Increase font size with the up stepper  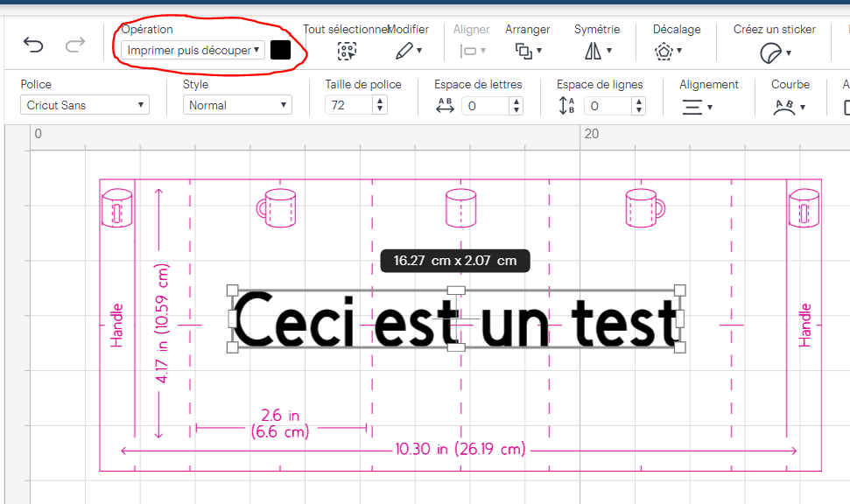[380, 101]
